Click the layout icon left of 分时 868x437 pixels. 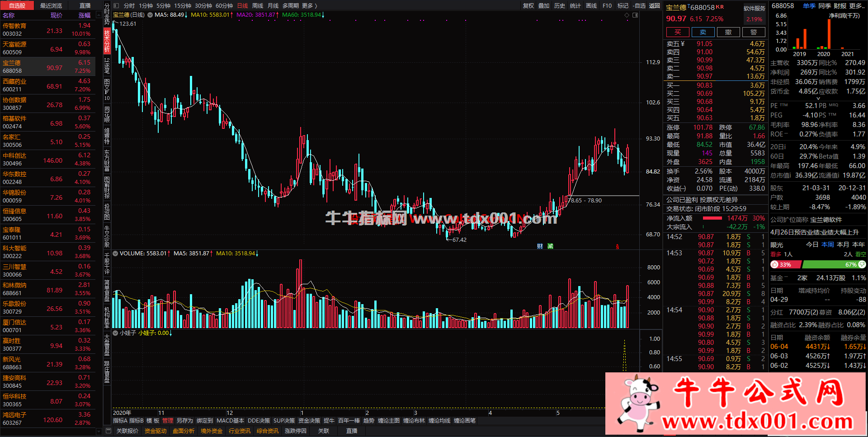tap(117, 5)
